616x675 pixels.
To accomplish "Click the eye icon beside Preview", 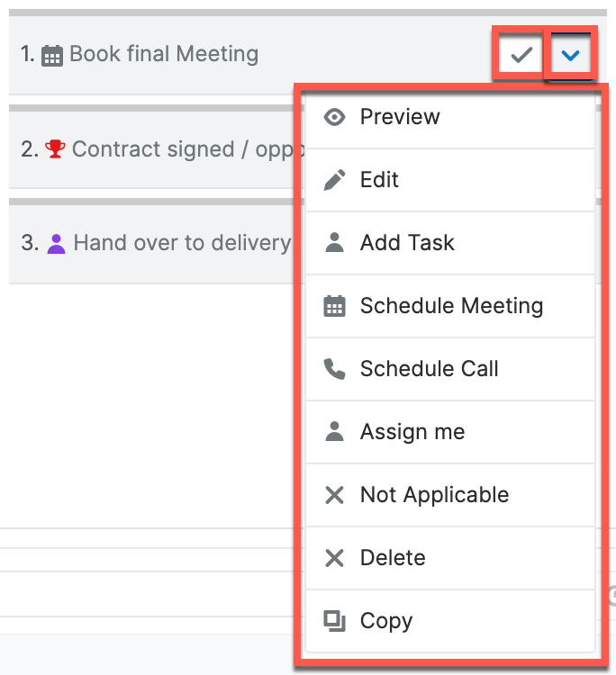I will [x=334, y=117].
